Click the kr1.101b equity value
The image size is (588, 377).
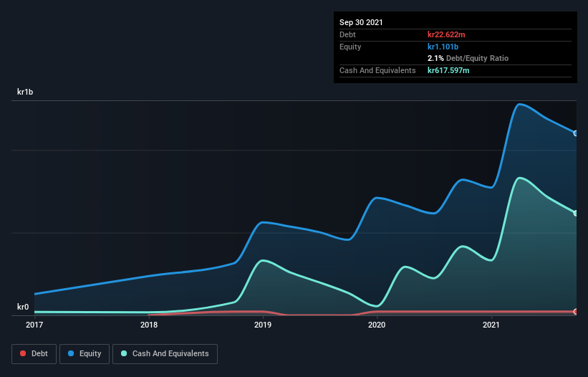pyautogui.click(x=443, y=47)
